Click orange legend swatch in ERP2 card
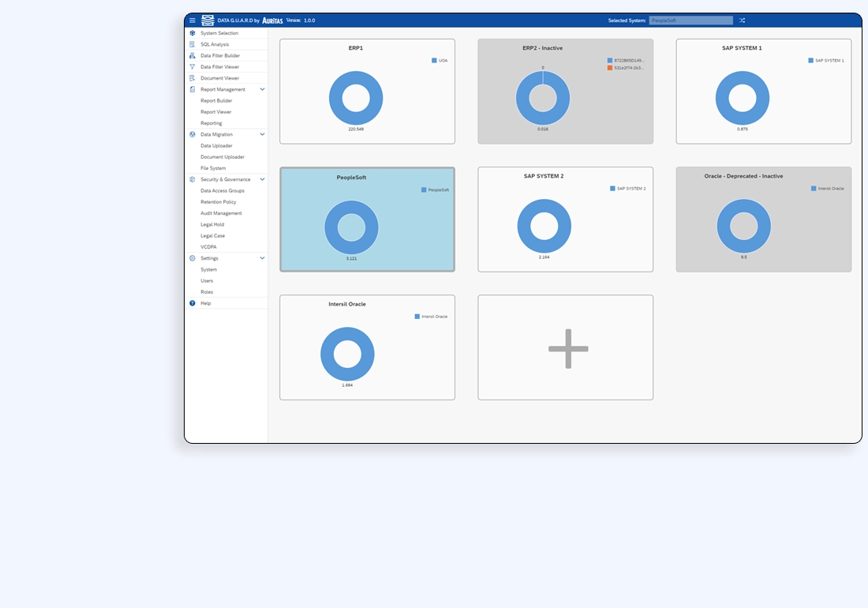Viewport: 868px width, 608px height. click(x=610, y=68)
